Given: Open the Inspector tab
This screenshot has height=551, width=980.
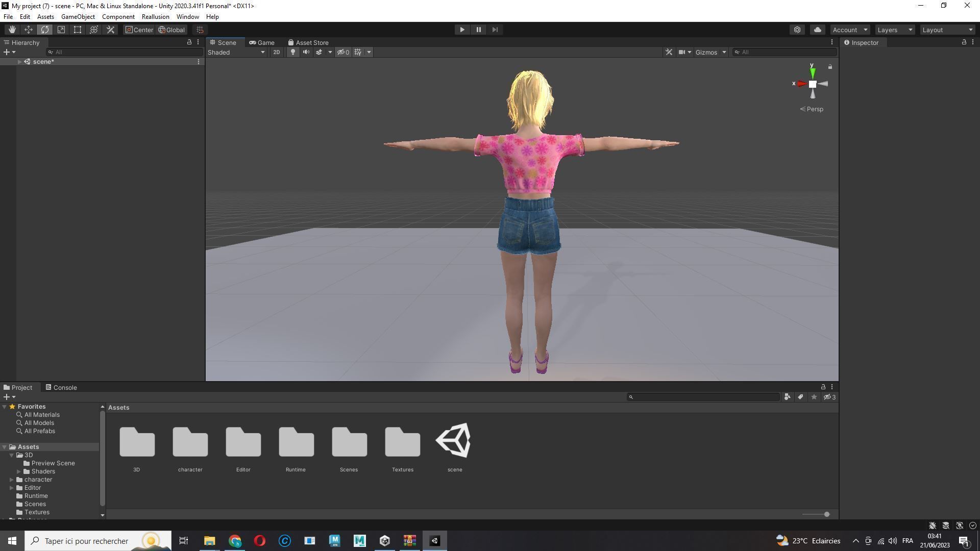Looking at the screenshot, I should pos(862,42).
